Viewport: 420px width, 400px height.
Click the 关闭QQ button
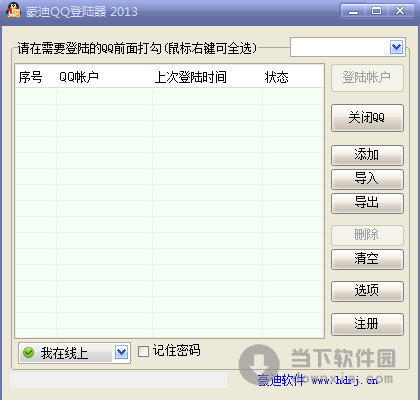[367, 118]
